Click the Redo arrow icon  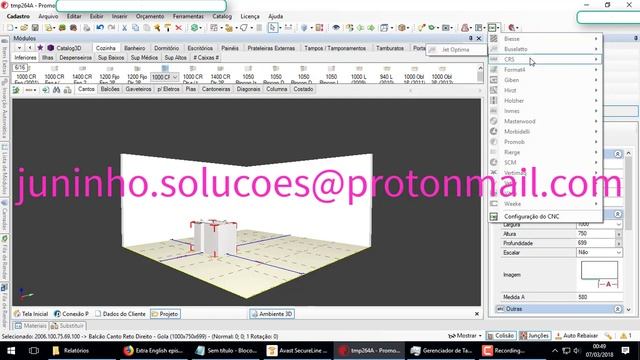coord(111,28)
